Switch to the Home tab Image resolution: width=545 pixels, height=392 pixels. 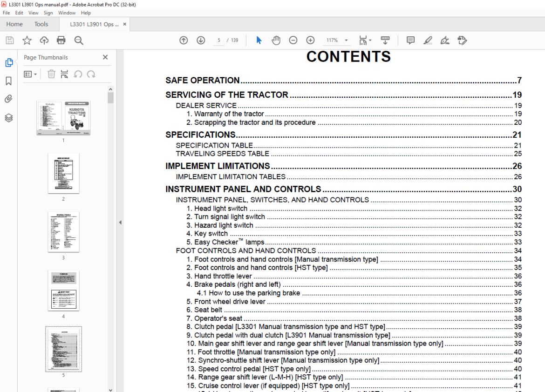tap(14, 24)
